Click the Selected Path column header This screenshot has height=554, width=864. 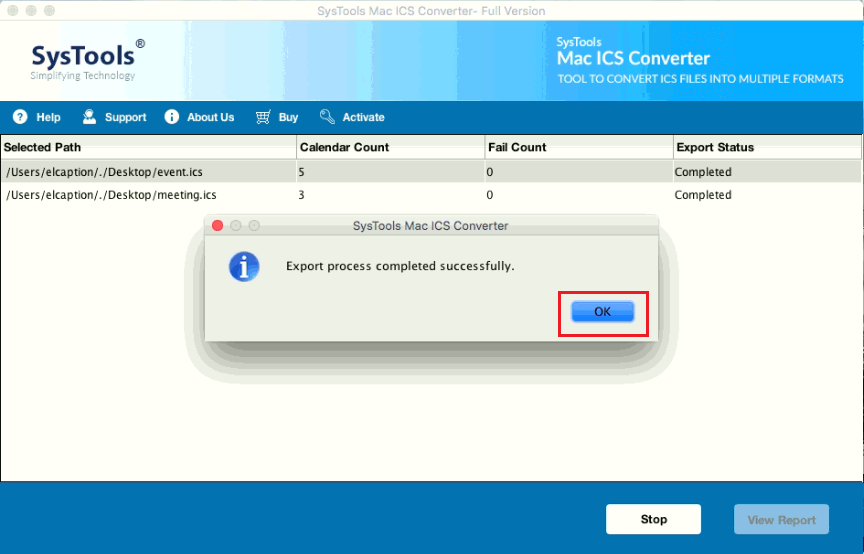(x=148, y=147)
